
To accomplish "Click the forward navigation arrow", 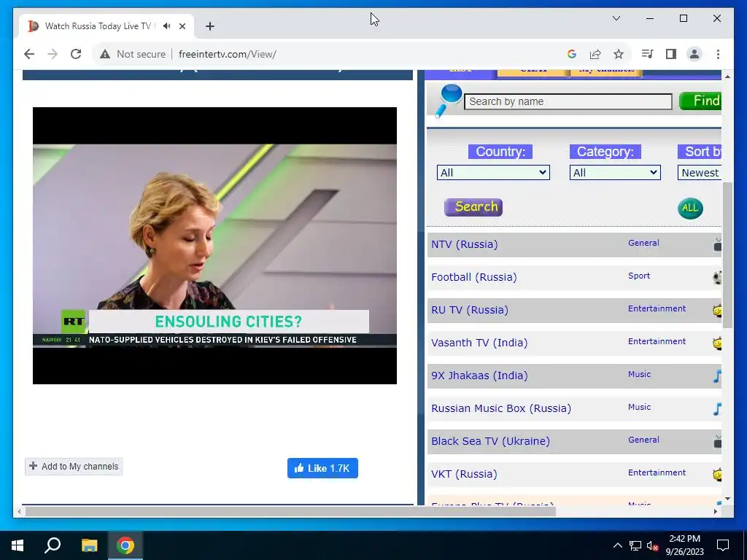I will [53, 54].
